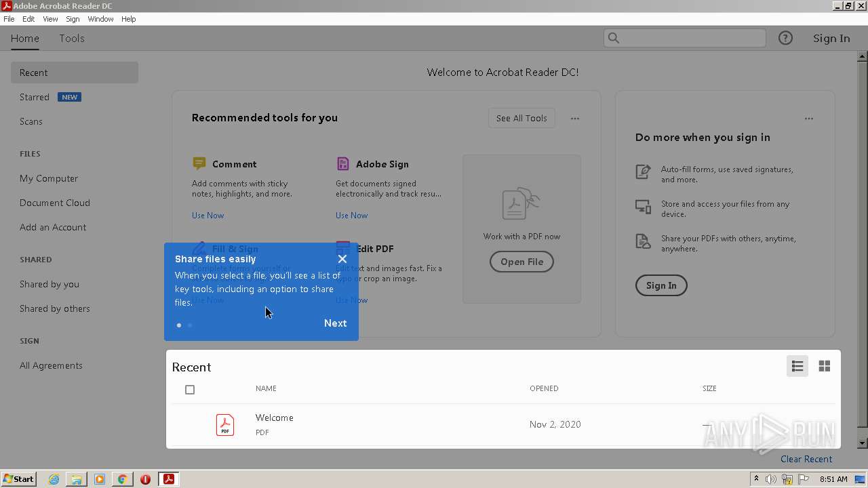This screenshot has height=488, width=868.
Task: Click the Sign In button in card
Action: 661,285
